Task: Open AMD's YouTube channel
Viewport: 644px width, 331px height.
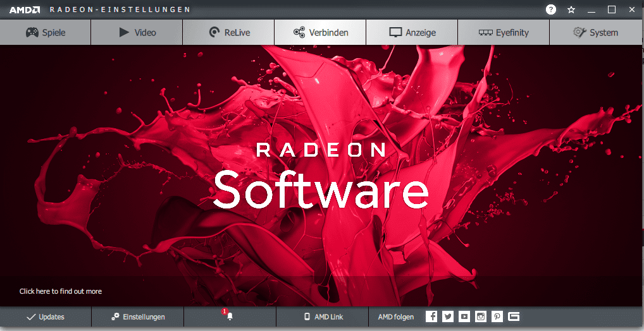Action: tap(464, 316)
